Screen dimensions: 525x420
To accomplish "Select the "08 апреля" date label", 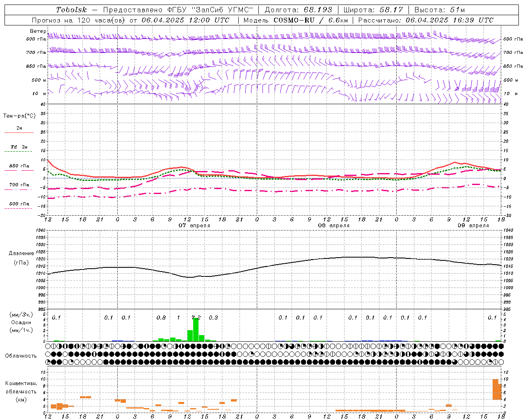I will pyautogui.click(x=334, y=226).
